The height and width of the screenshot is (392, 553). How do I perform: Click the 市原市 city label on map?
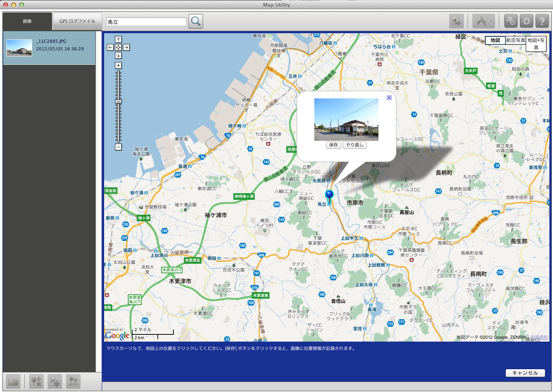pyautogui.click(x=355, y=203)
